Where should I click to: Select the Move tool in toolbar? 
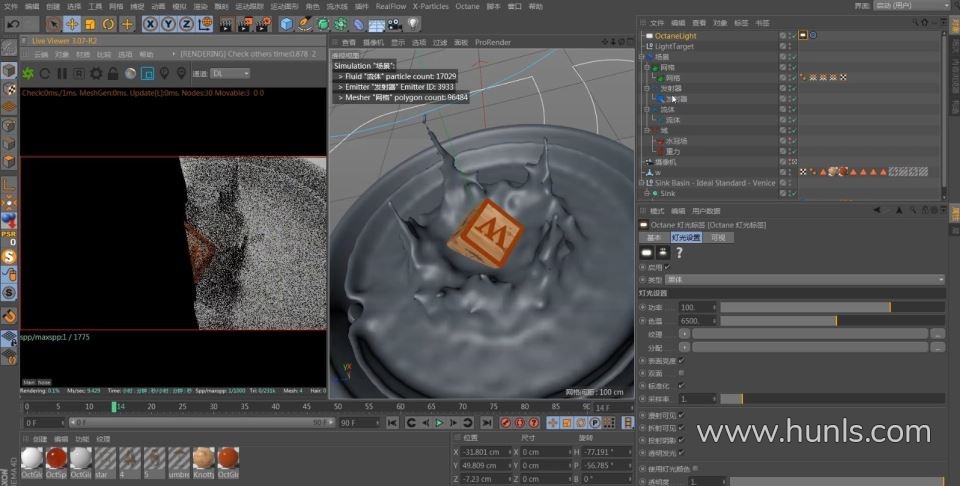(x=73, y=23)
